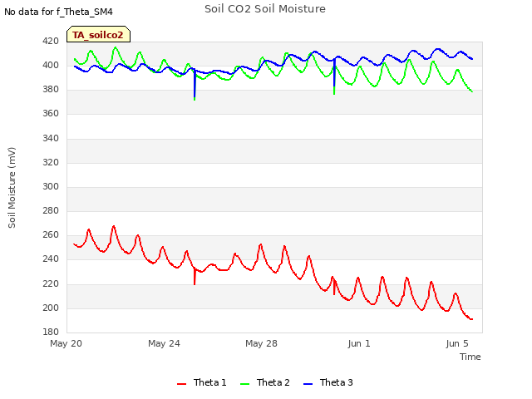
Task: Click the 280 y-axis tick label
Action: [51, 210]
